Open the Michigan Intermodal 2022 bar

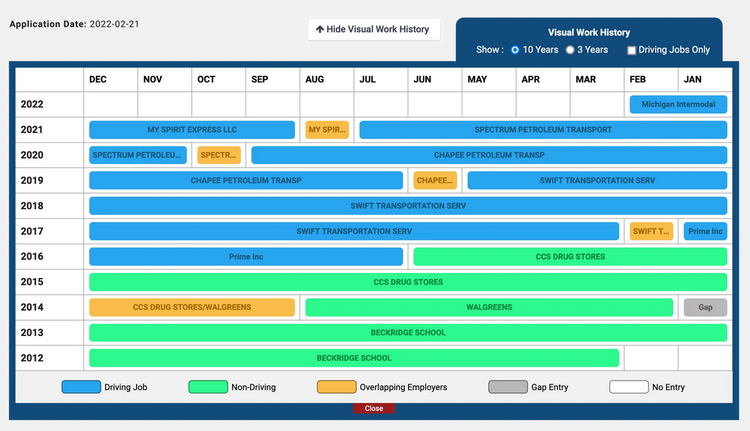click(x=678, y=104)
